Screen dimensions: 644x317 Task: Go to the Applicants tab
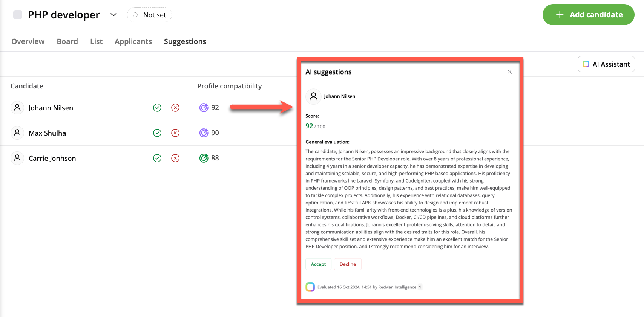(x=133, y=41)
